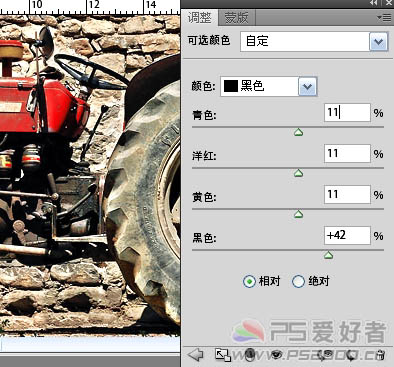Click the 青色: label

204,115
